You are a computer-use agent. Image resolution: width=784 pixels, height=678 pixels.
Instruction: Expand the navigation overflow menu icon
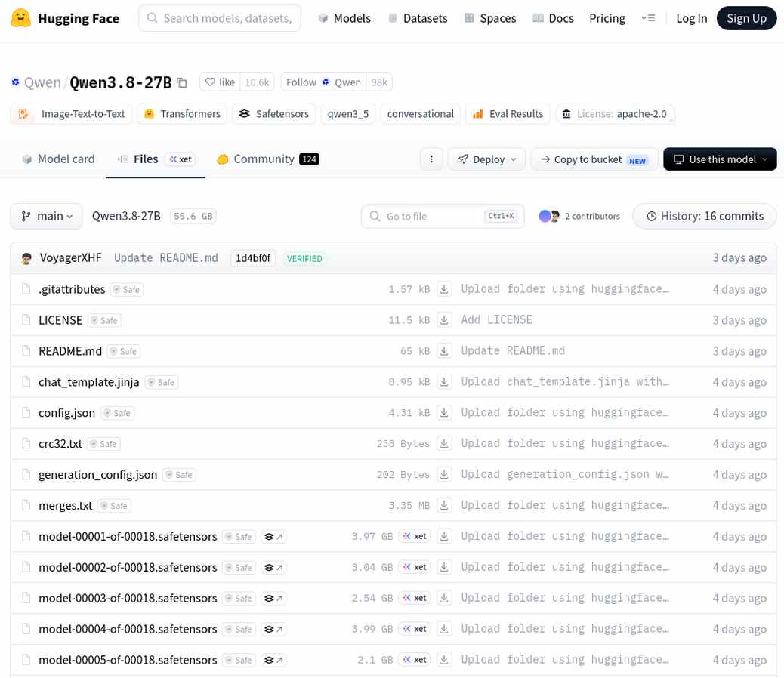tap(649, 18)
